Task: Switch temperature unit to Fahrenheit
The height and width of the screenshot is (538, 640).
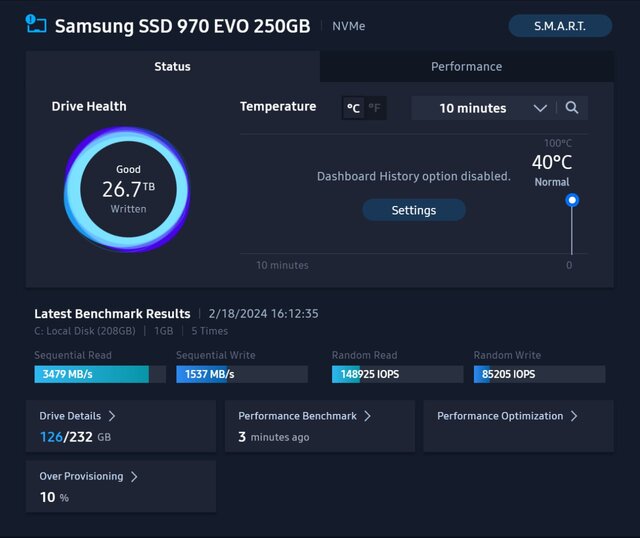Action: pyautogui.click(x=375, y=108)
